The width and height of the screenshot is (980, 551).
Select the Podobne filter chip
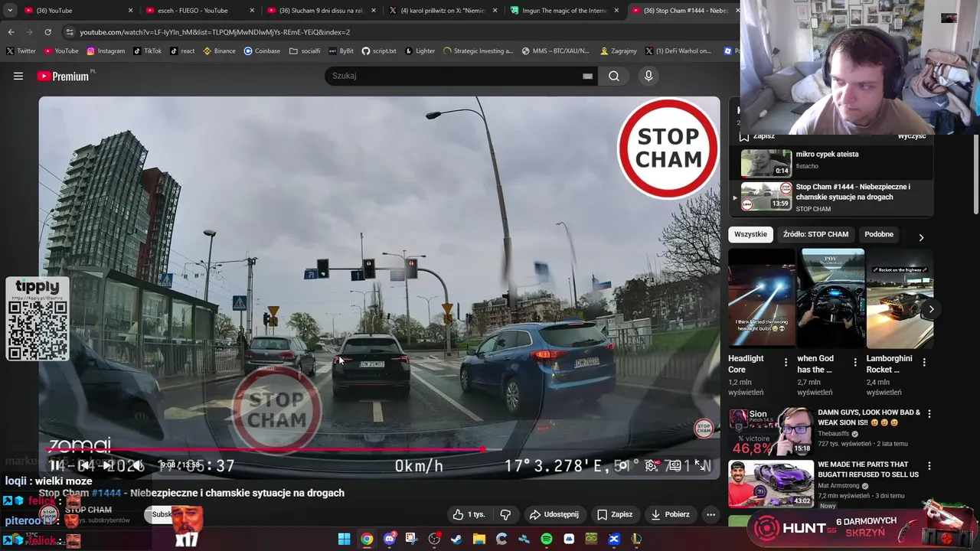(879, 234)
